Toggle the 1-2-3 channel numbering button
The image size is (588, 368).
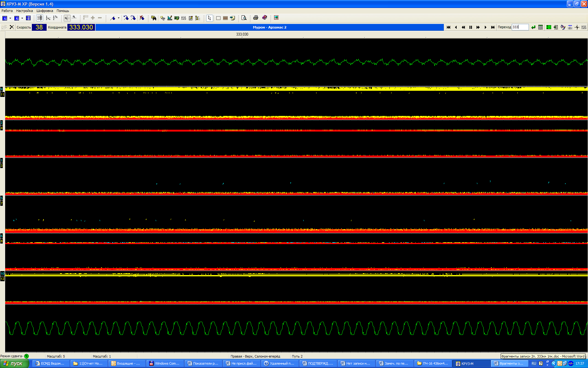(40, 18)
